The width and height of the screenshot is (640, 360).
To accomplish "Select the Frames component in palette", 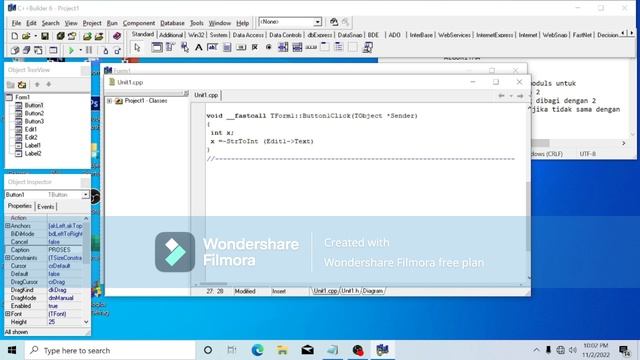I will coord(157,47).
